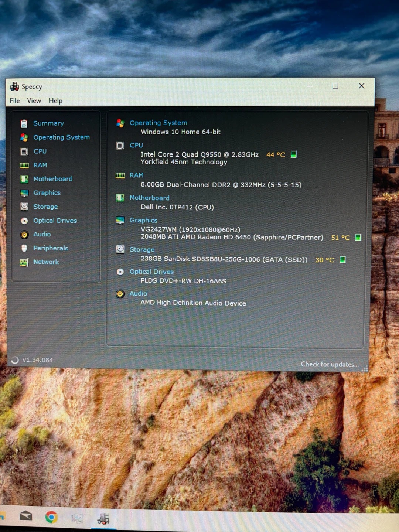Click the 44 °C CPU temperature value
This screenshot has height=532, width=399.
tap(276, 155)
